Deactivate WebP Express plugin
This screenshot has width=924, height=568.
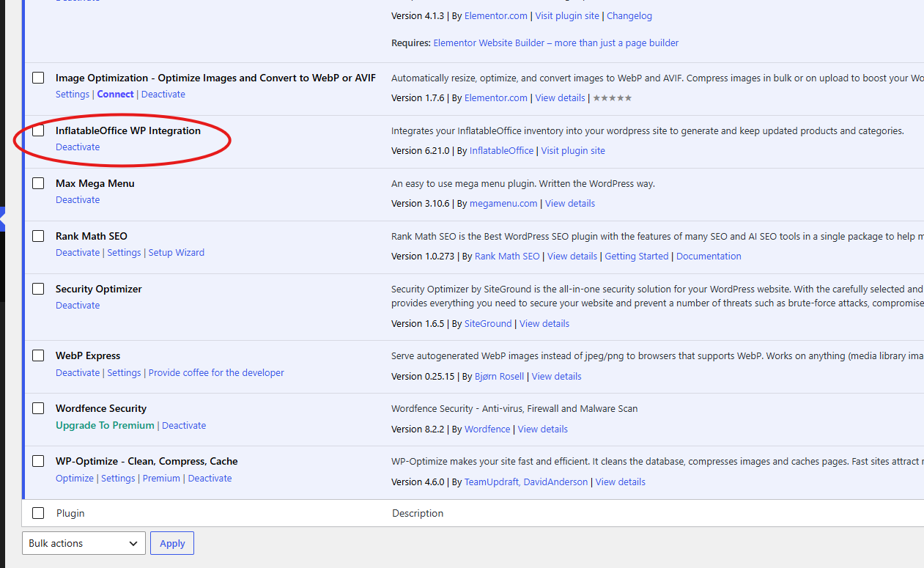point(78,372)
